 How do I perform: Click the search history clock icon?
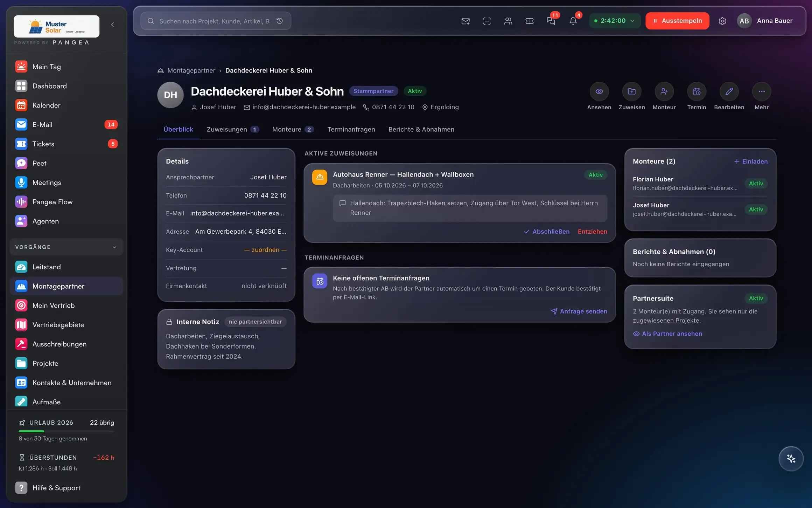tap(280, 21)
